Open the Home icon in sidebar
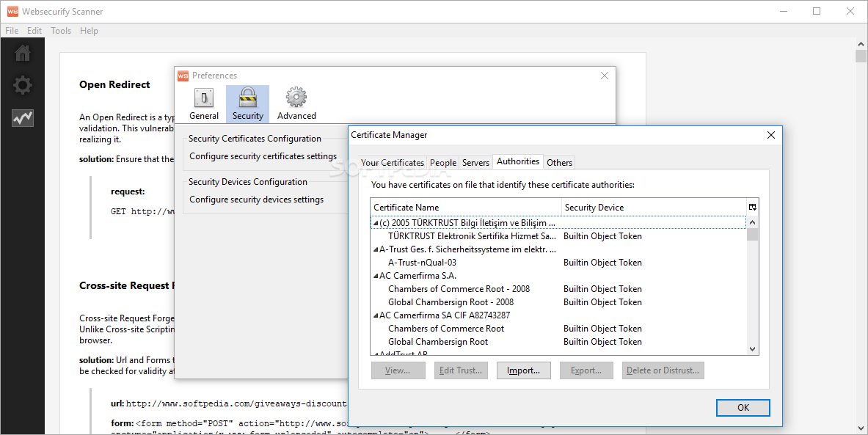This screenshot has width=868, height=435. tap(23, 54)
